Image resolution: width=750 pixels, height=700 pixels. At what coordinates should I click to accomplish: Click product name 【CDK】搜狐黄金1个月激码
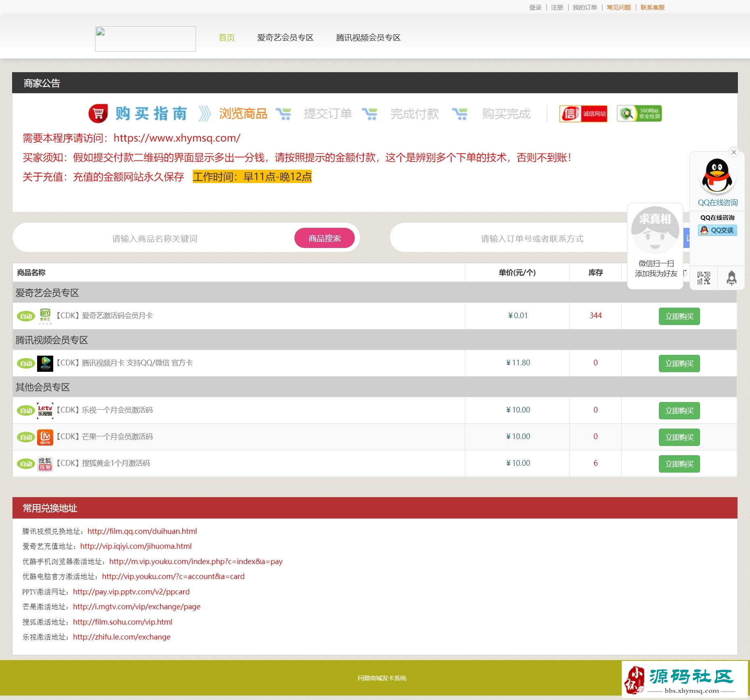click(x=102, y=463)
